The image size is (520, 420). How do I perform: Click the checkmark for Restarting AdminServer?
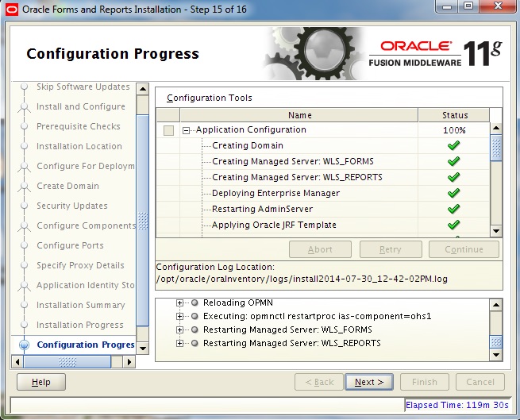tap(454, 210)
